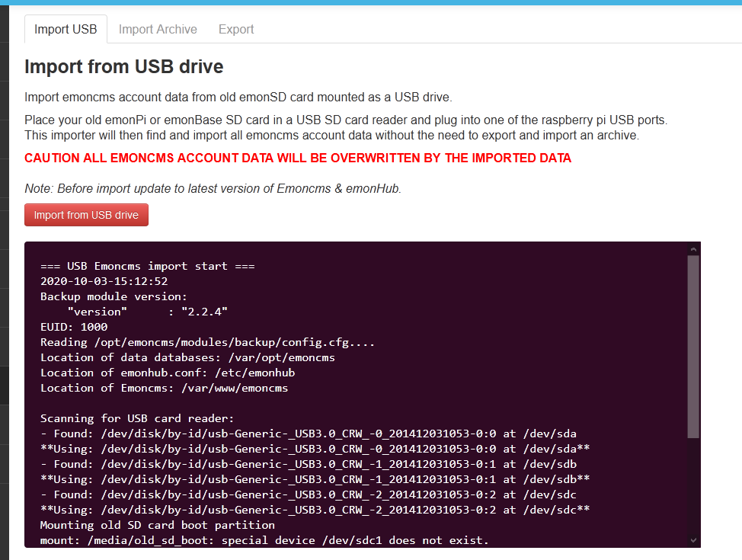Click the 'Scanning for USB card reader:' line

pyautogui.click(x=137, y=418)
